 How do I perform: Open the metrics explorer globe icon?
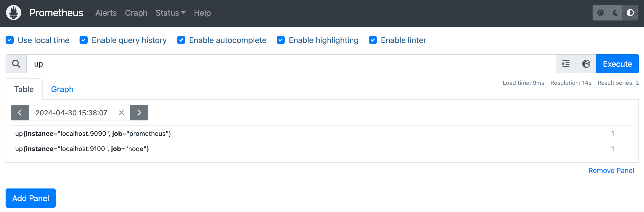click(x=586, y=64)
